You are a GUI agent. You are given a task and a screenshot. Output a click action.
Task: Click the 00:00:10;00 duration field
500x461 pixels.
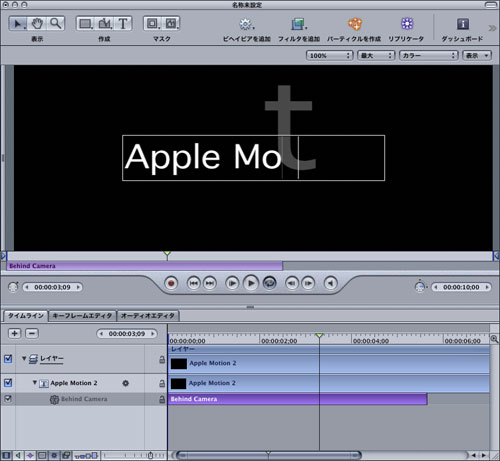pyautogui.click(x=461, y=287)
